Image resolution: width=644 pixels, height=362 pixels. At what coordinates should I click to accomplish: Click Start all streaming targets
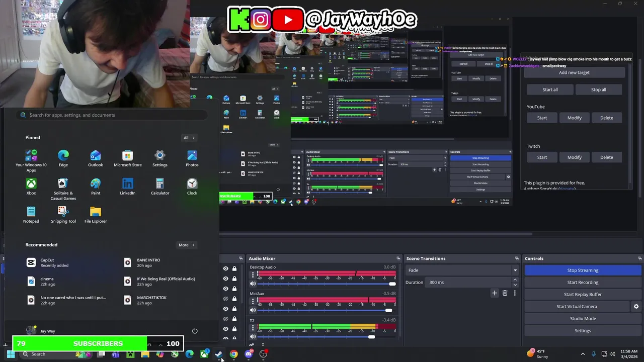coord(550,89)
